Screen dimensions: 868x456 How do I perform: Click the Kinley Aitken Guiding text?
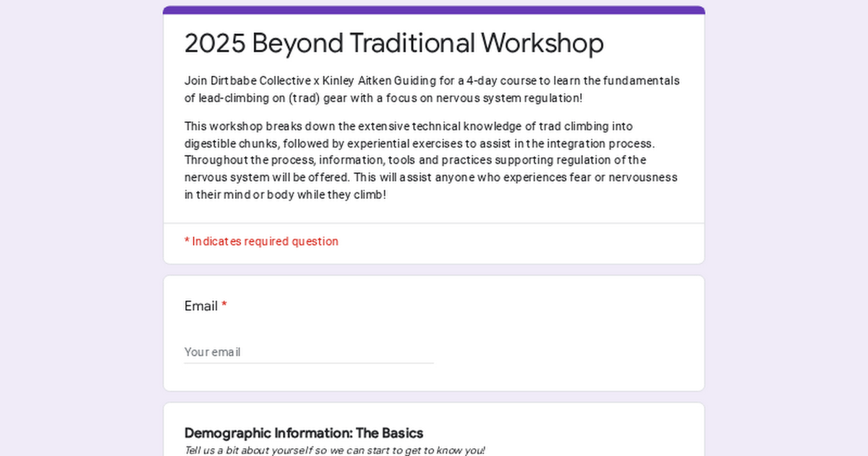coord(357,80)
